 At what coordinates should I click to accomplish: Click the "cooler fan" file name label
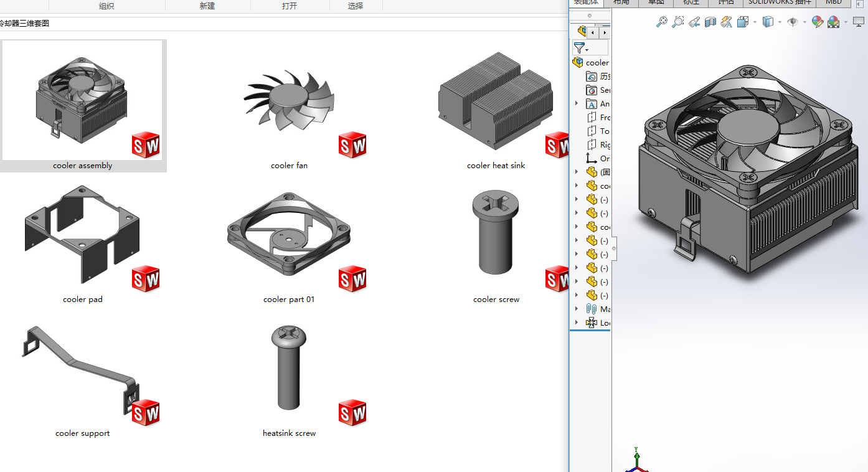tap(289, 166)
